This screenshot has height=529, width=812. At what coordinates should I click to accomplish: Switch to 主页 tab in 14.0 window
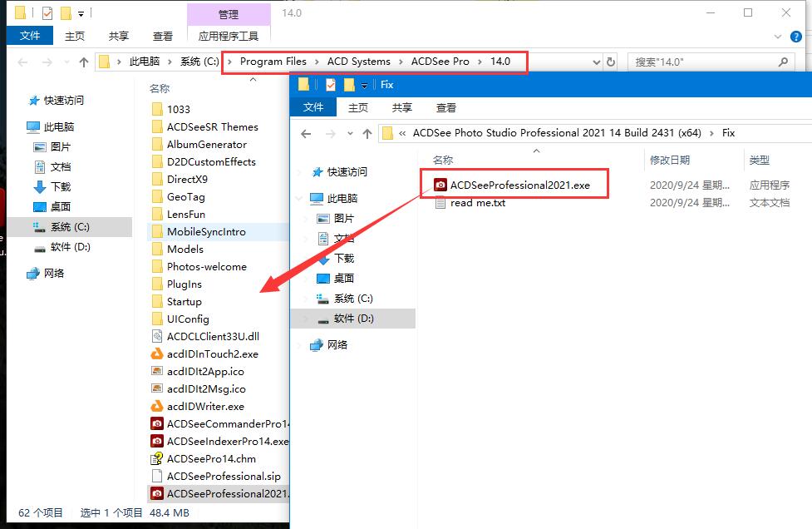click(75, 36)
